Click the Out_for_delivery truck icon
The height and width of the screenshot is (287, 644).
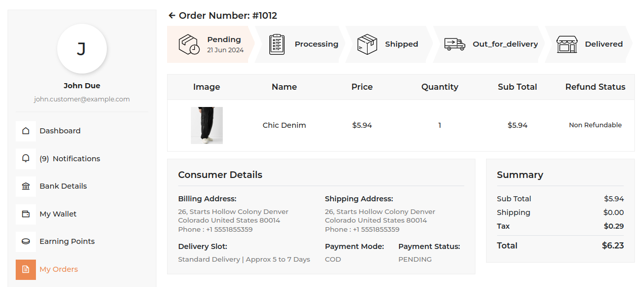click(455, 44)
